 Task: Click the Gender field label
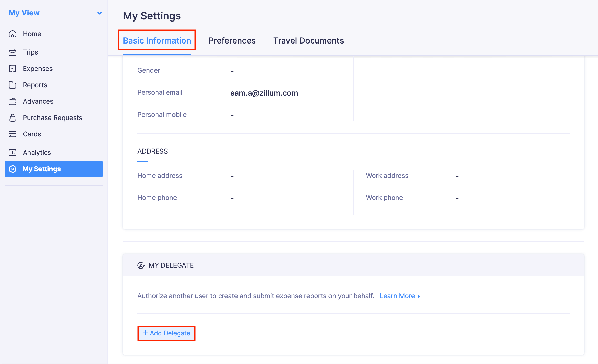149,70
